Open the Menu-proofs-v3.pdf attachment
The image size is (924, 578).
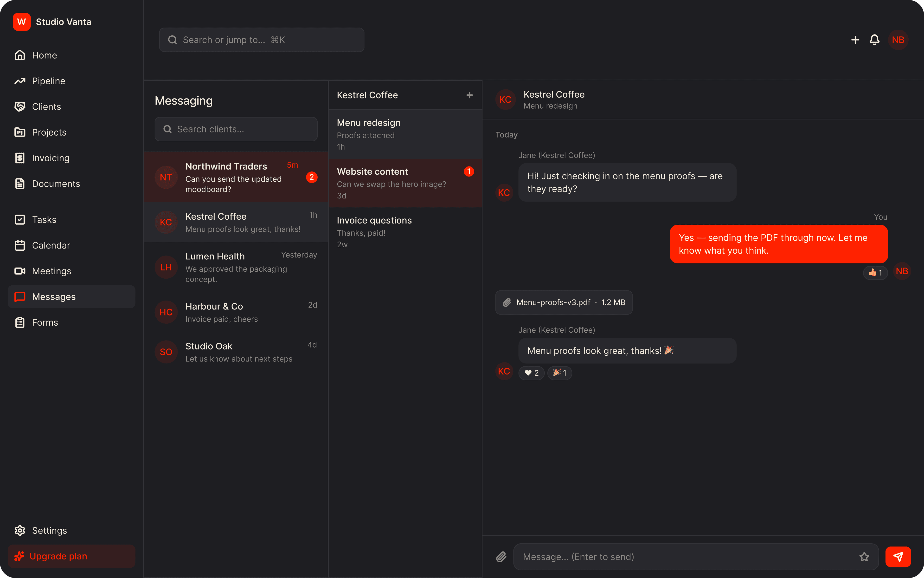(x=564, y=302)
